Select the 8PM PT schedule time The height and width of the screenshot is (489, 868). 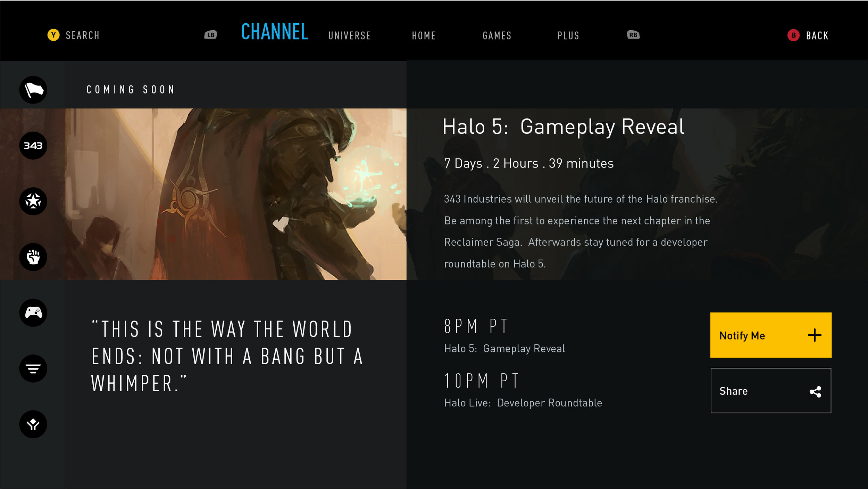[476, 326]
